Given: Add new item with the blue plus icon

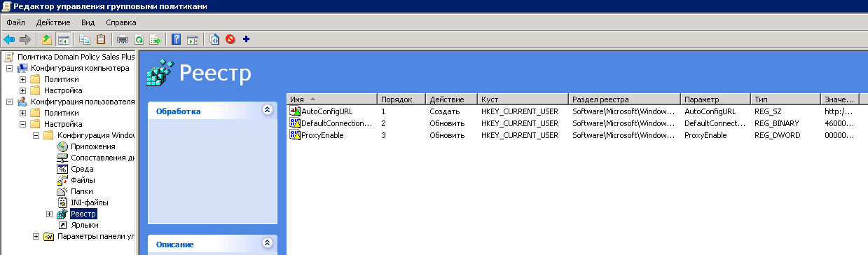Looking at the screenshot, I should pos(246,39).
